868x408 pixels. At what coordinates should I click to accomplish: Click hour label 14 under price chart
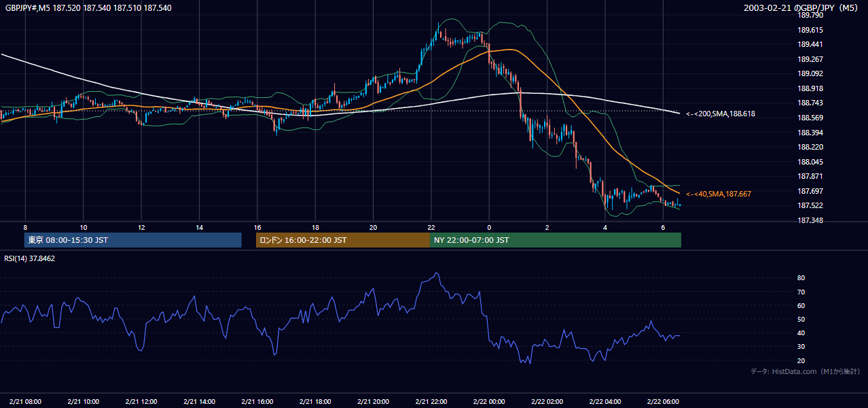pyautogui.click(x=199, y=227)
